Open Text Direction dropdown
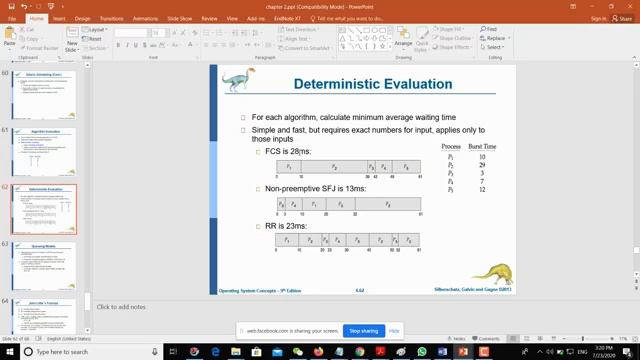640x360 pixels. tap(298, 29)
